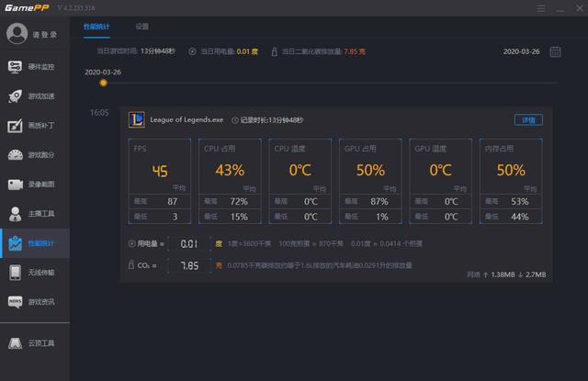This screenshot has height=381, width=588.
Task: Click memory usage maximum 53%
Action: [520, 202]
